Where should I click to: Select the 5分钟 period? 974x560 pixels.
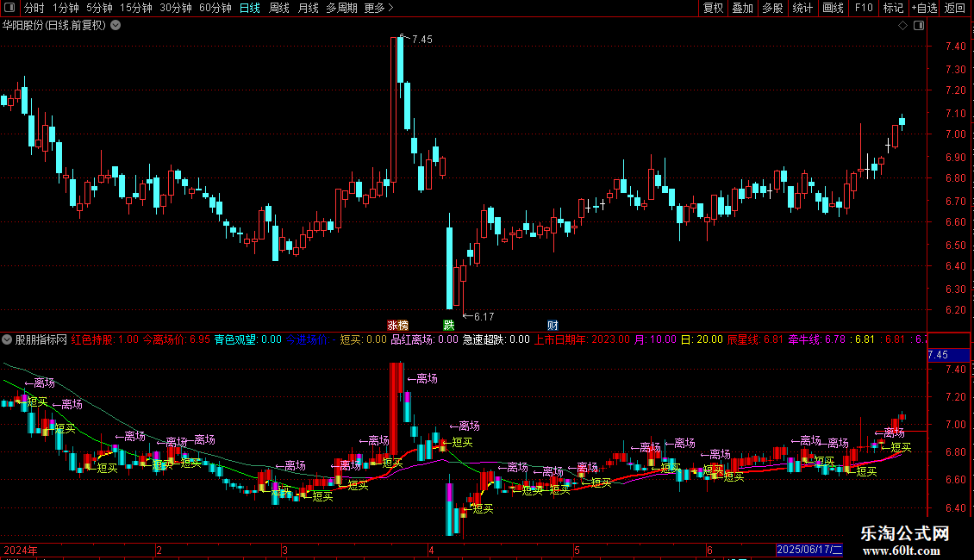click(99, 8)
